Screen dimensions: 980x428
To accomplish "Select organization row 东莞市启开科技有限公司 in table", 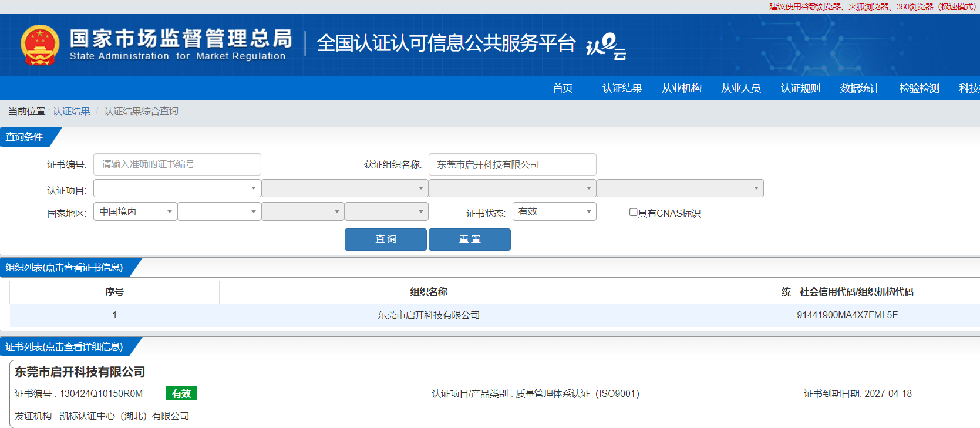I will click(x=429, y=315).
